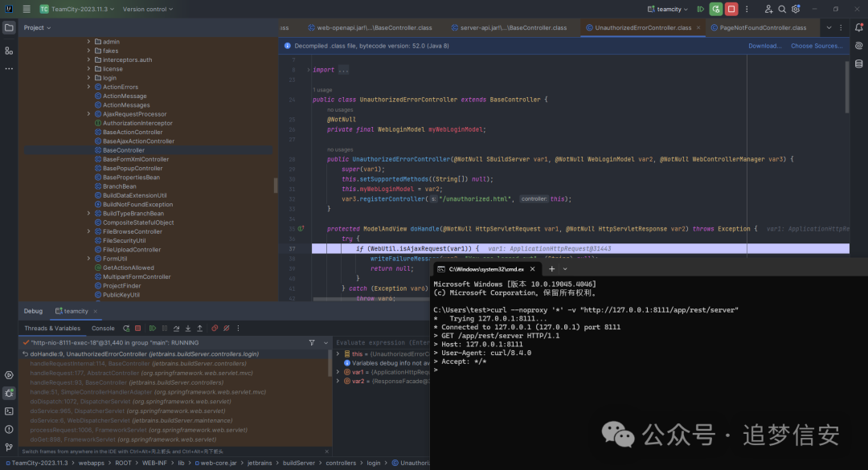Expand the 'this' variable in debugger

[338, 354]
